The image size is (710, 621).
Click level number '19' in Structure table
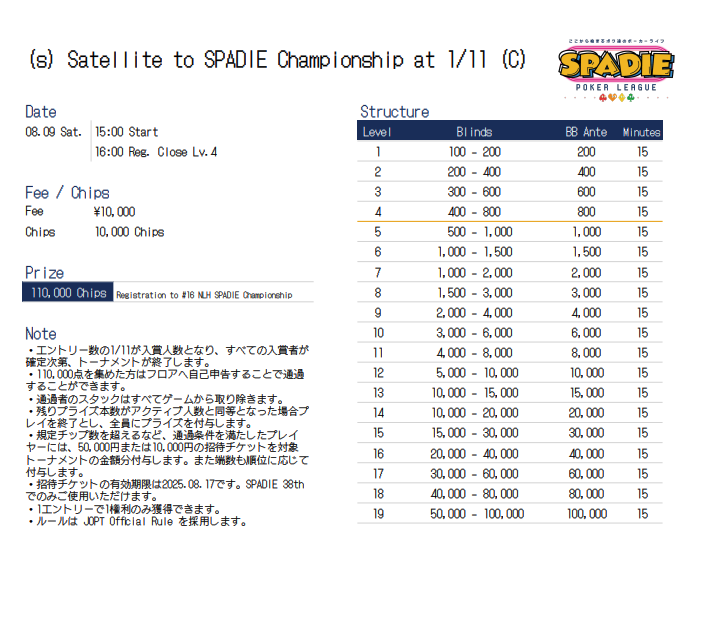(378, 514)
